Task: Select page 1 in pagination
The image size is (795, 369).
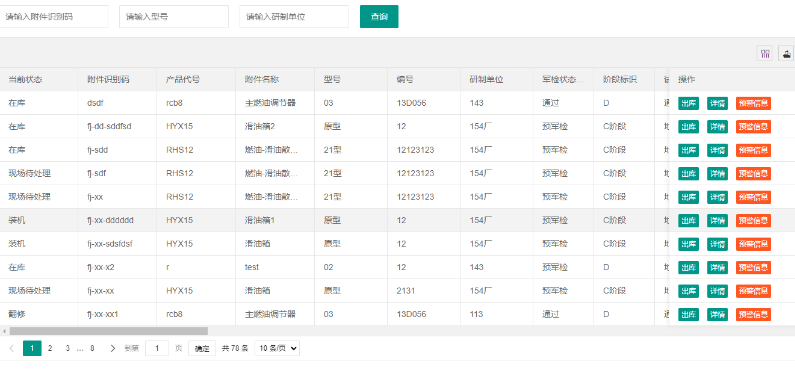Action: pyautogui.click(x=32, y=348)
